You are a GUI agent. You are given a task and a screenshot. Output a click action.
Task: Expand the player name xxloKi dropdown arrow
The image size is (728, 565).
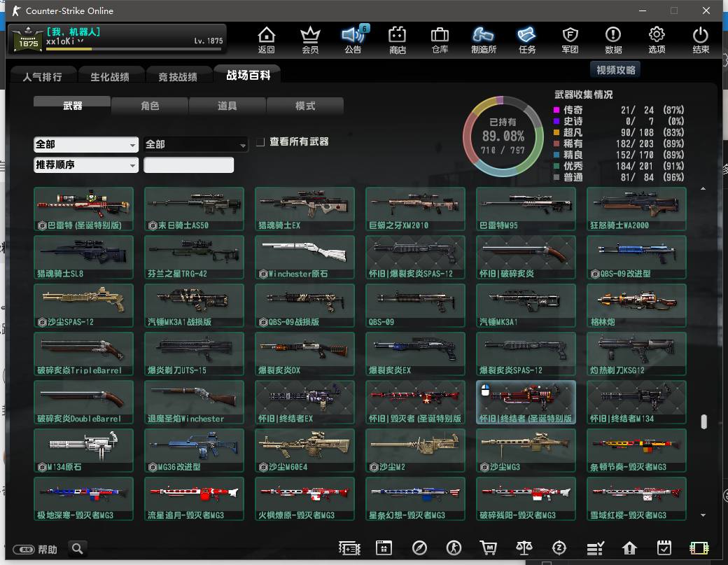[x=80, y=41]
